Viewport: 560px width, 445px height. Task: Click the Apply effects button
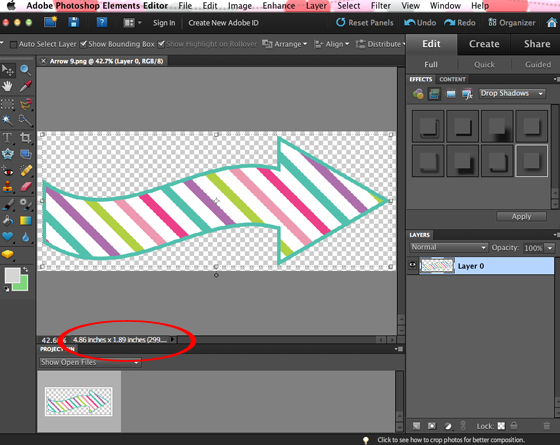tap(521, 216)
